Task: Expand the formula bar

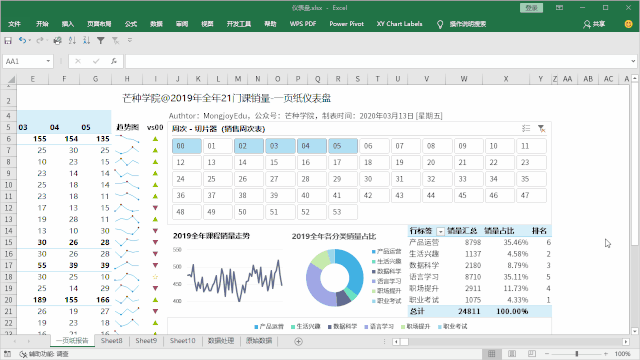Action: (633, 61)
